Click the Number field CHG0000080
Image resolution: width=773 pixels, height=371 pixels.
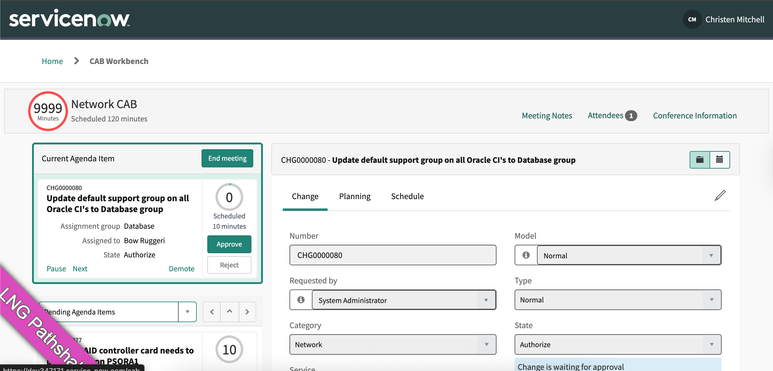tap(393, 255)
